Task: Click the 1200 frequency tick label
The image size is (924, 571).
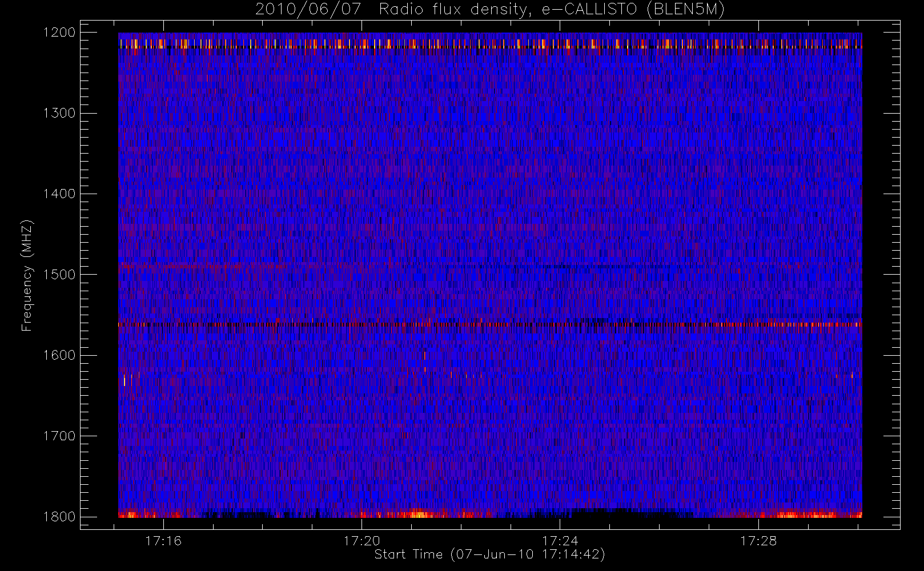Action: pos(59,33)
